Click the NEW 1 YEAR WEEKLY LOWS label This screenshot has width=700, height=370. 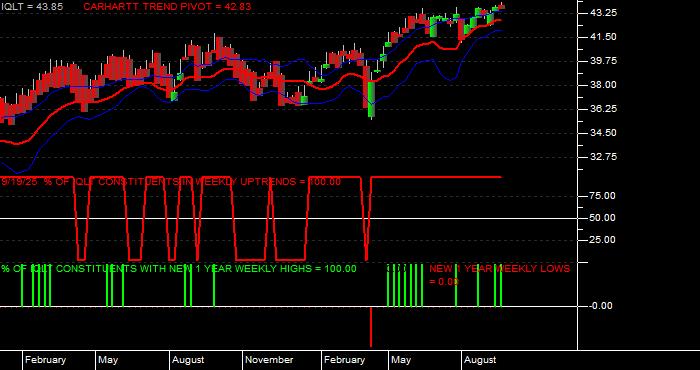point(500,275)
